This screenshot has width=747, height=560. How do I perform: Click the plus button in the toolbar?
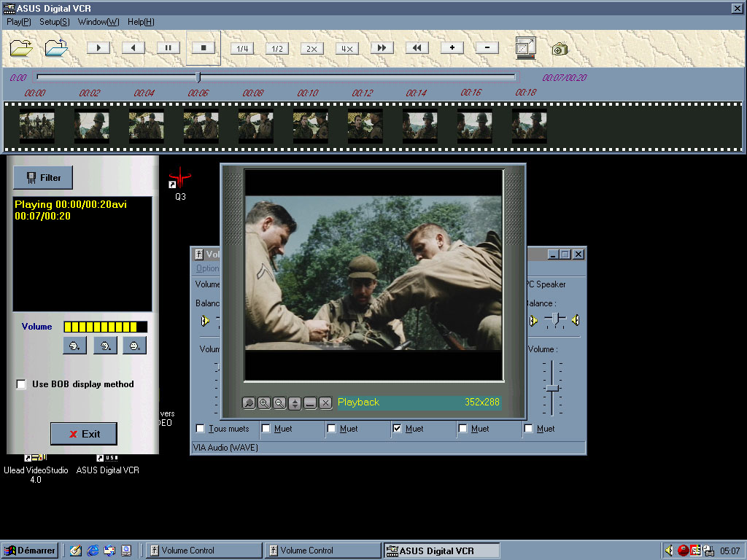(x=452, y=47)
